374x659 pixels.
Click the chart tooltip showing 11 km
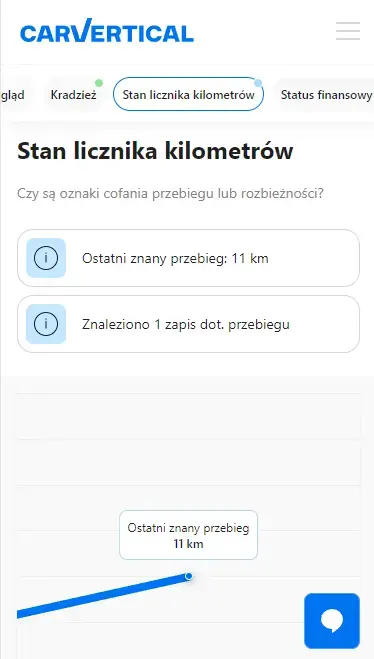click(188, 535)
